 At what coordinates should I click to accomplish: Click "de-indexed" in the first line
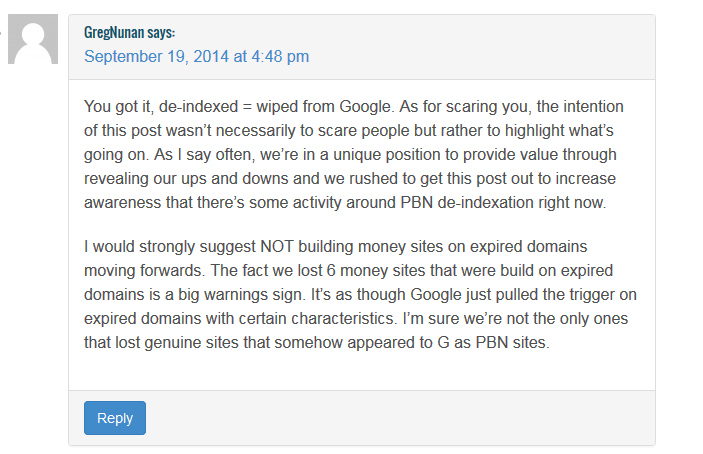pos(198,107)
